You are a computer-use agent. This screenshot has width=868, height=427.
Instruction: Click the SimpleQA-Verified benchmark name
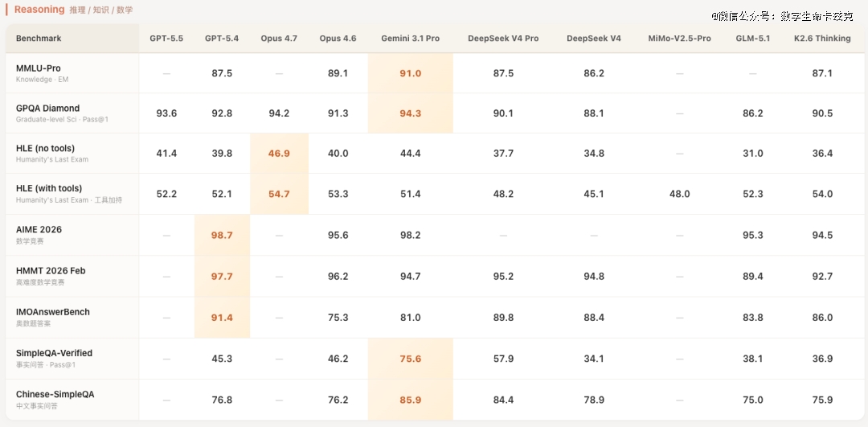[54, 353]
